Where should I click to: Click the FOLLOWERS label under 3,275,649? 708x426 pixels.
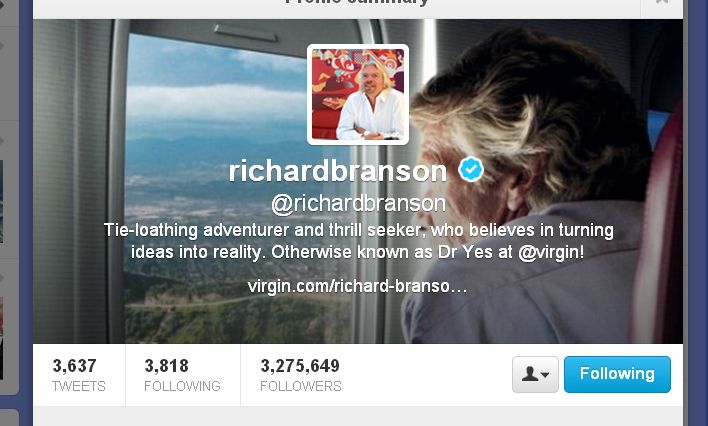(x=301, y=386)
